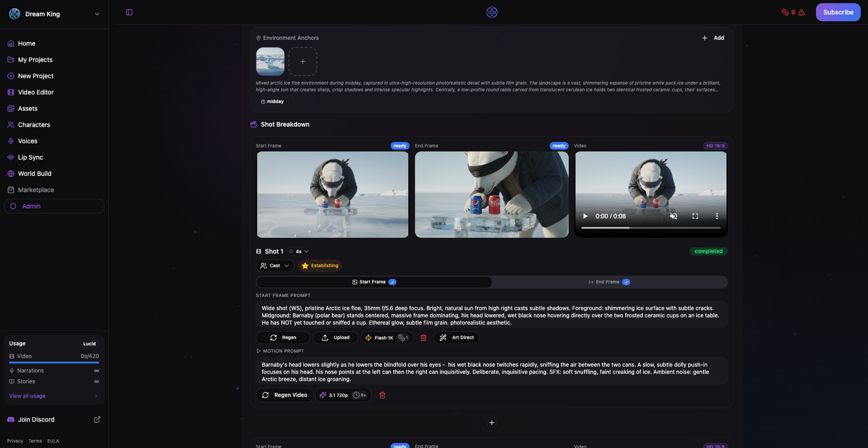Expand the Cast selector for Shot 1

click(274, 266)
